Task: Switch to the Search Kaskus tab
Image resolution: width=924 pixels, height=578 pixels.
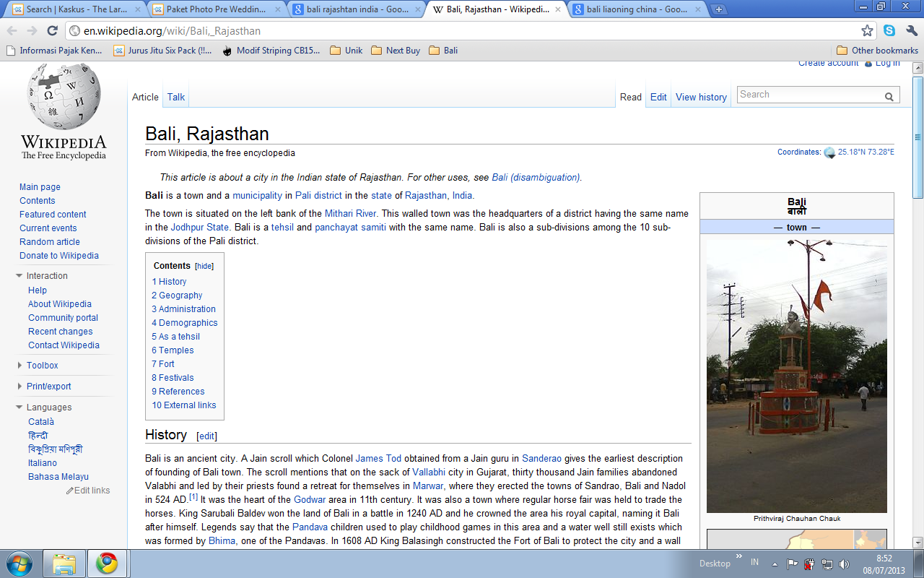Action: [x=74, y=9]
